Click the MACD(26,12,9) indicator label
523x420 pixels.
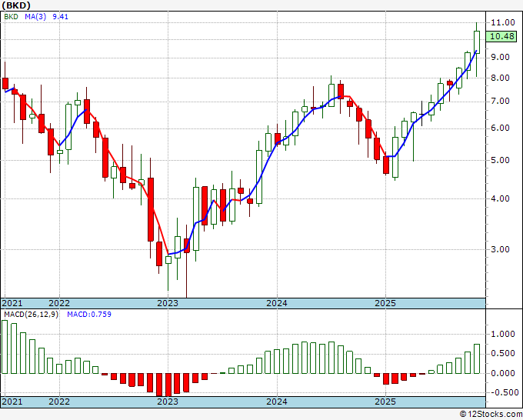click(x=31, y=315)
